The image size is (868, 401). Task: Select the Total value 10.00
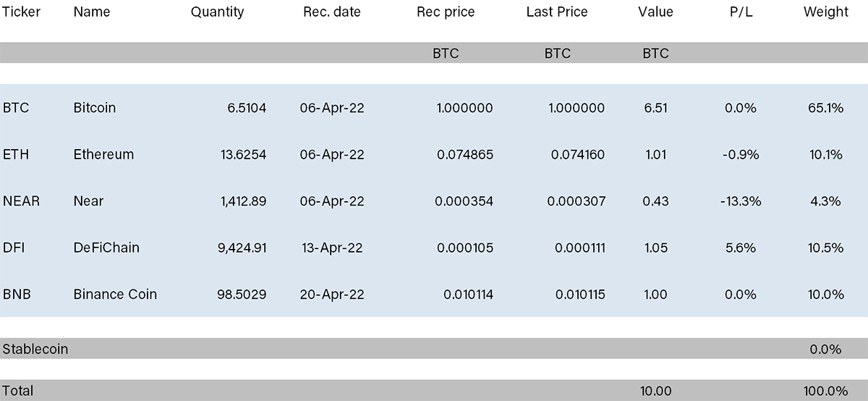656,391
